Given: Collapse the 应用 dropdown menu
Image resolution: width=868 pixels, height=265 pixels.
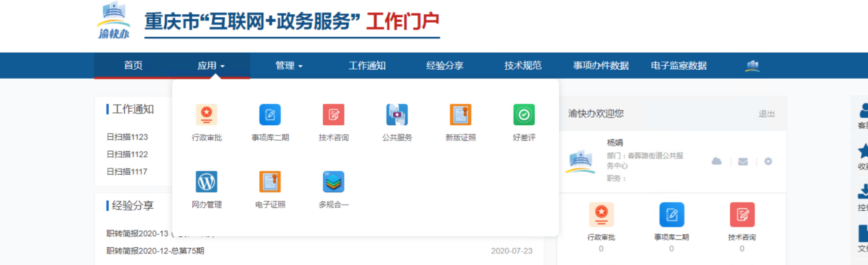Looking at the screenshot, I should [x=211, y=66].
